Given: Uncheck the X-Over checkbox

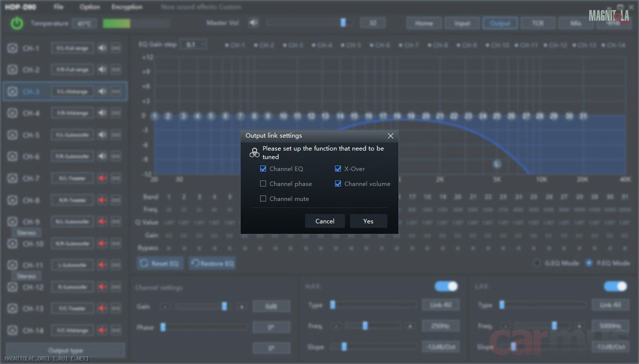Looking at the screenshot, I should pos(338,169).
